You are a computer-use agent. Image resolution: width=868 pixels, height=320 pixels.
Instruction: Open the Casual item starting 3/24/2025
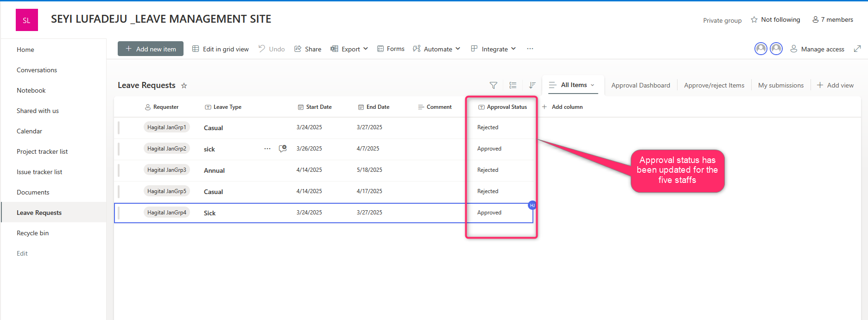[x=213, y=128]
